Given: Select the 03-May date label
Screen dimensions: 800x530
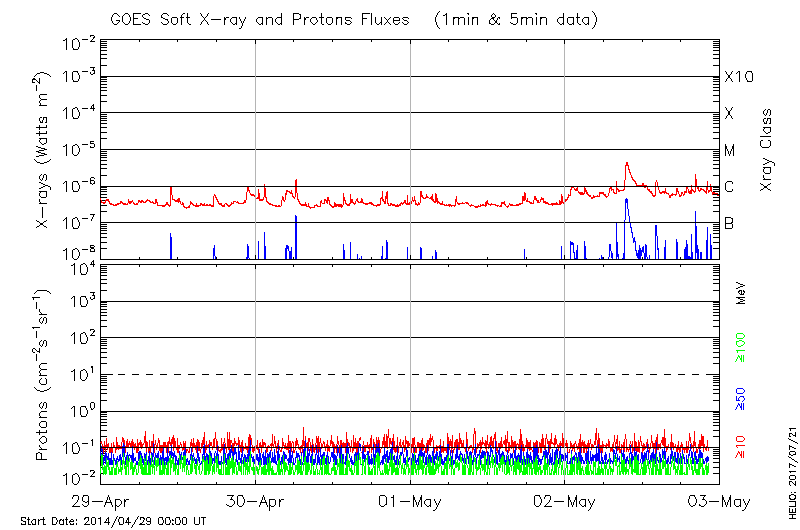Looking at the screenshot, I should 717,500.
